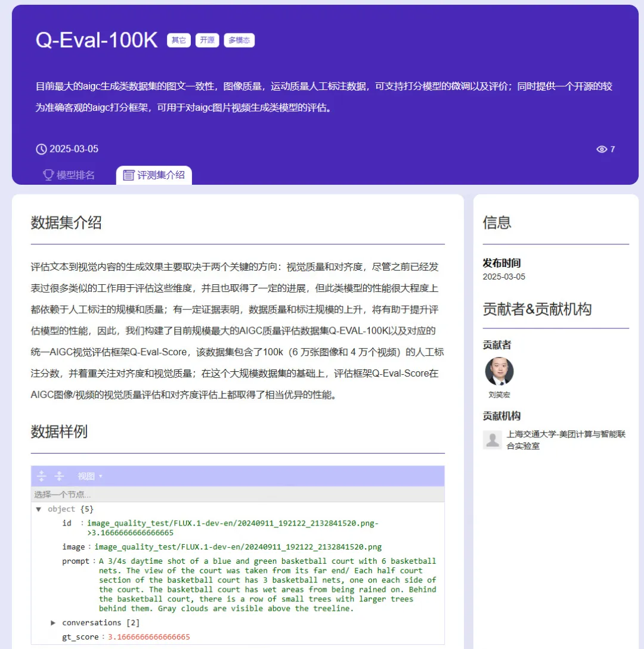Click the Q-Eval-100K title link

pos(96,41)
